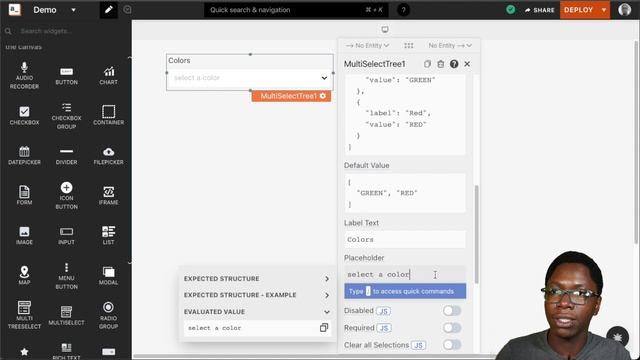Choose the Iframe widget
Screen dimensions: 640x360
[x=108, y=196]
